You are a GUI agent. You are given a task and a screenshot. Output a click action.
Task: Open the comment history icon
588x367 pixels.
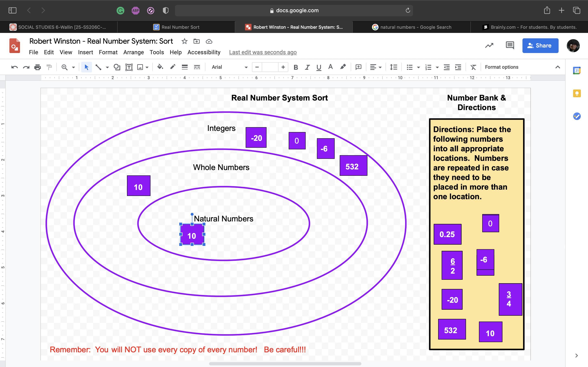point(510,45)
